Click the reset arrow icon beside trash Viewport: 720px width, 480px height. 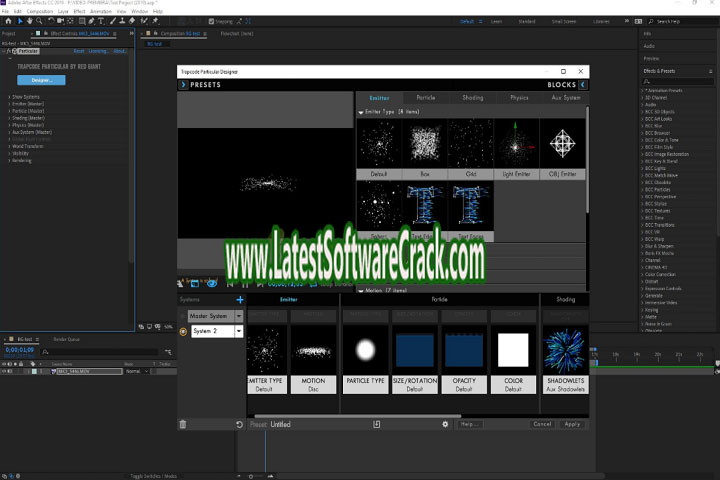click(x=239, y=424)
